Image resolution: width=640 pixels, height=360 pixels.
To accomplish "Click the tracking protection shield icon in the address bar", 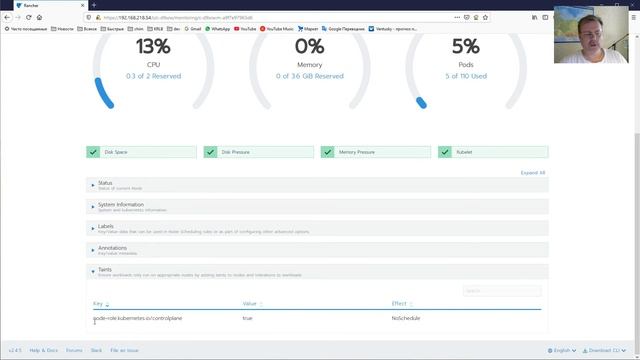I will (89, 18).
